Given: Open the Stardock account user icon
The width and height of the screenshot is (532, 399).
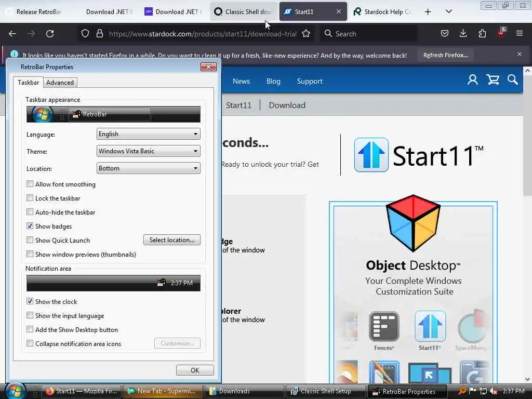Looking at the screenshot, I should [473, 79].
